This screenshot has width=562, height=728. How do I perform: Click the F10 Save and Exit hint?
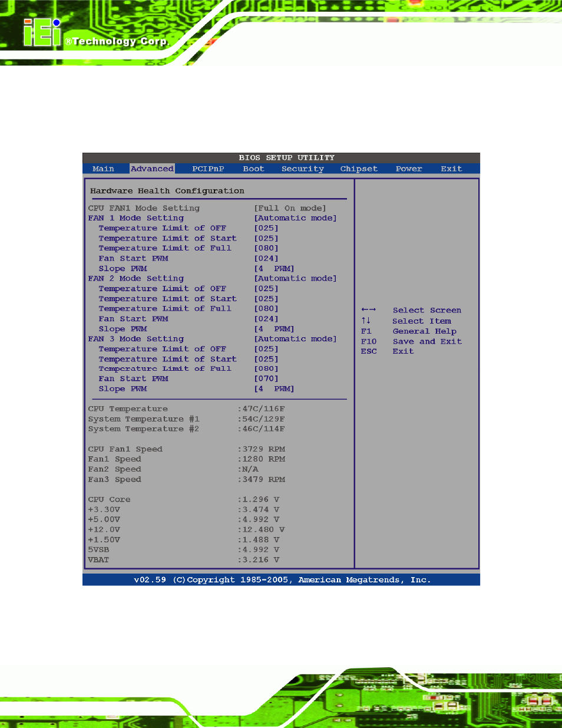pos(411,341)
